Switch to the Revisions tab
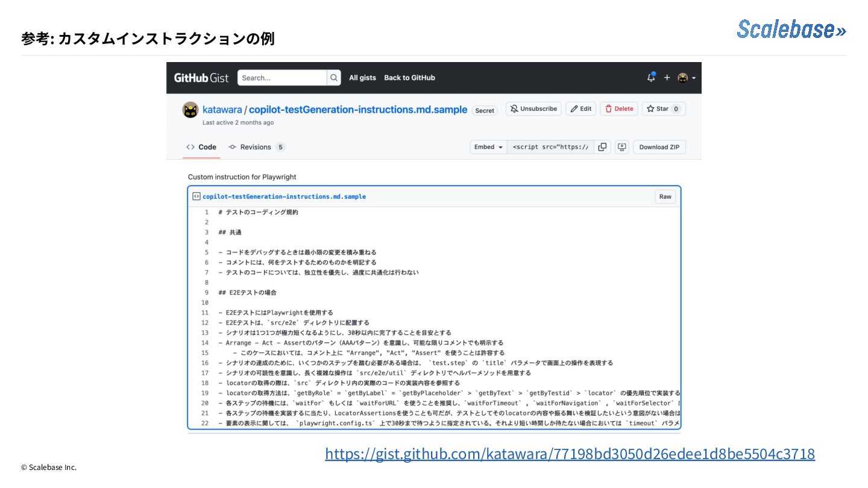 tap(257, 147)
